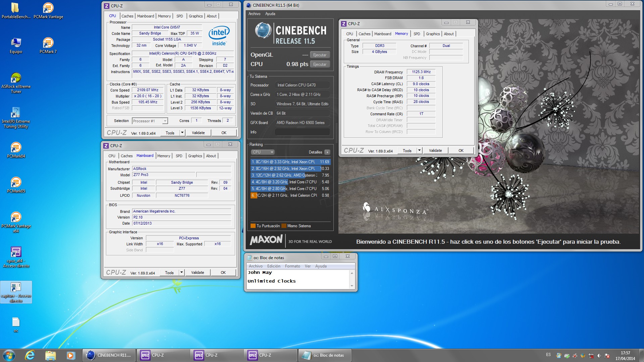Open Archivo menu in CINEBENCH

(254, 14)
